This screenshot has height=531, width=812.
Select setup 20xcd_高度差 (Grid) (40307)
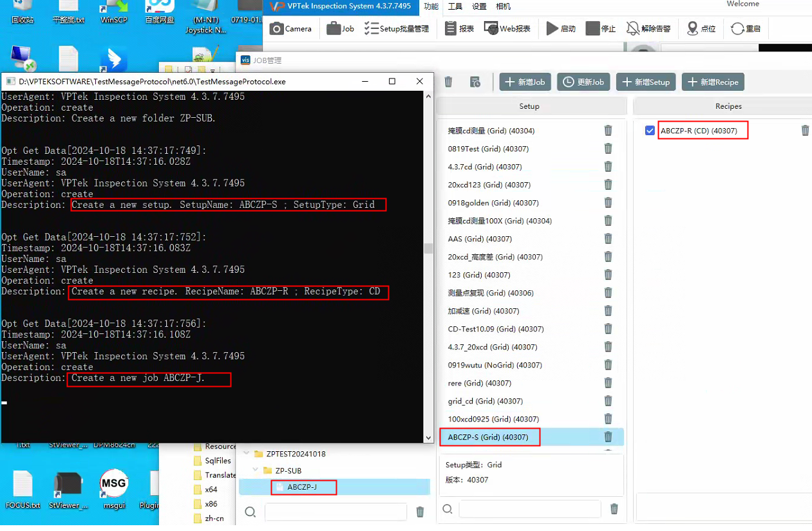[x=495, y=257]
